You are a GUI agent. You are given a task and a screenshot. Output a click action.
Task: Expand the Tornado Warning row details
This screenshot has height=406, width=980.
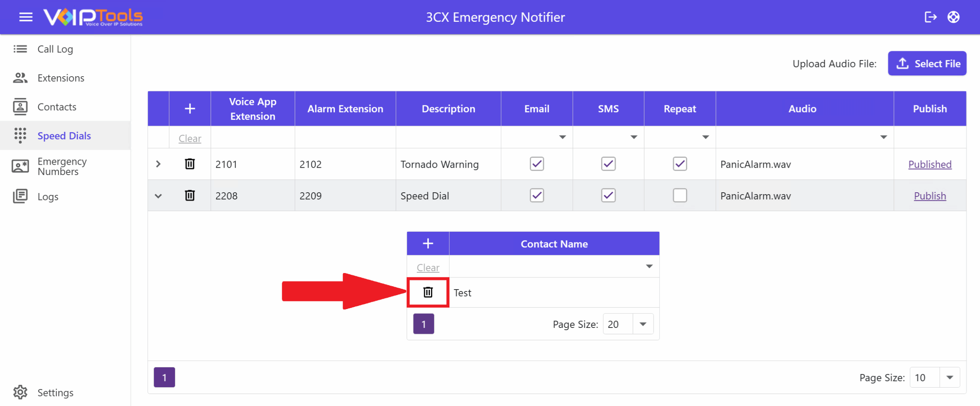[158, 164]
